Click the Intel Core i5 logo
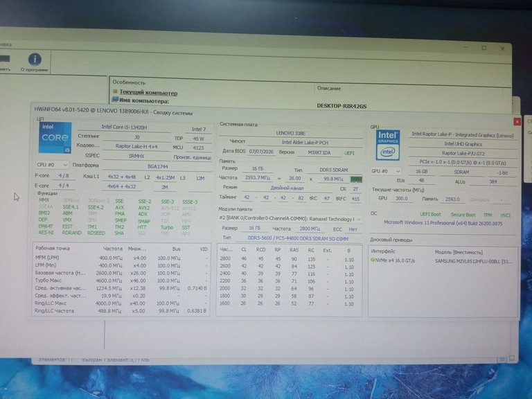Image resolution: width=532 pixels, height=399 pixels. (x=55, y=138)
